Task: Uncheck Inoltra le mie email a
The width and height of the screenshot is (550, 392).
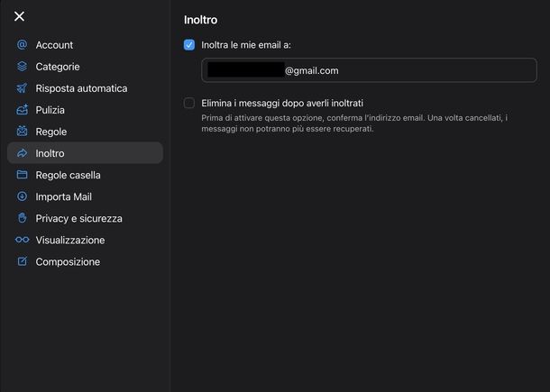Action: (x=189, y=45)
